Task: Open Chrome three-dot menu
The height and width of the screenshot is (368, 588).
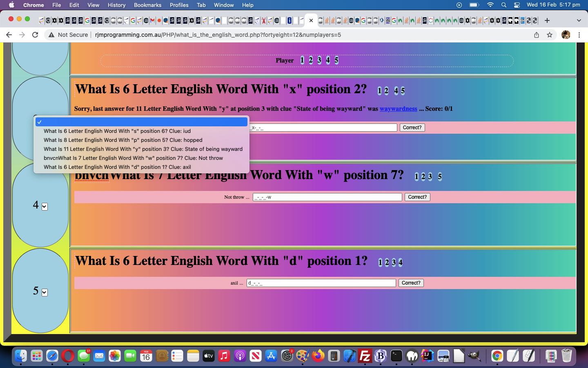Action: (x=579, y=35)
